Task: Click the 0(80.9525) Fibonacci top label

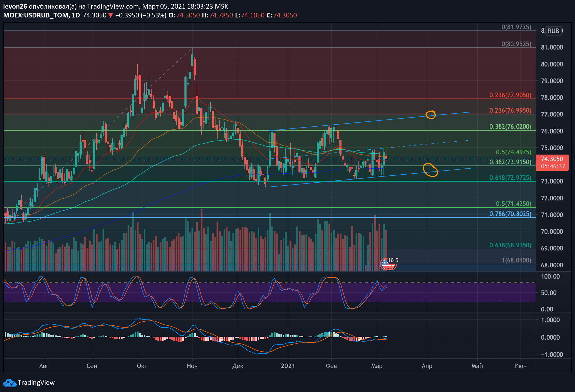Action: 516,44
